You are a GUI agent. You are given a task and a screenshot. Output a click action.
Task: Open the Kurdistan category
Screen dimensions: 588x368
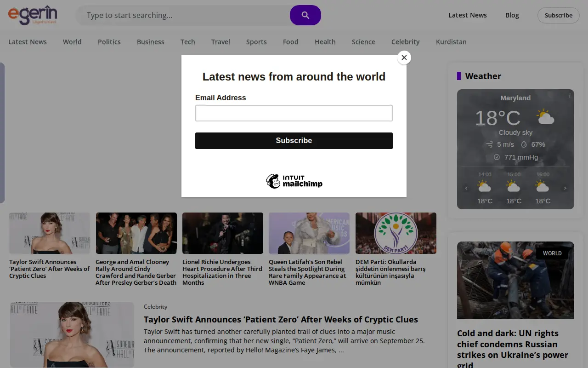click(x=451, y=42)
